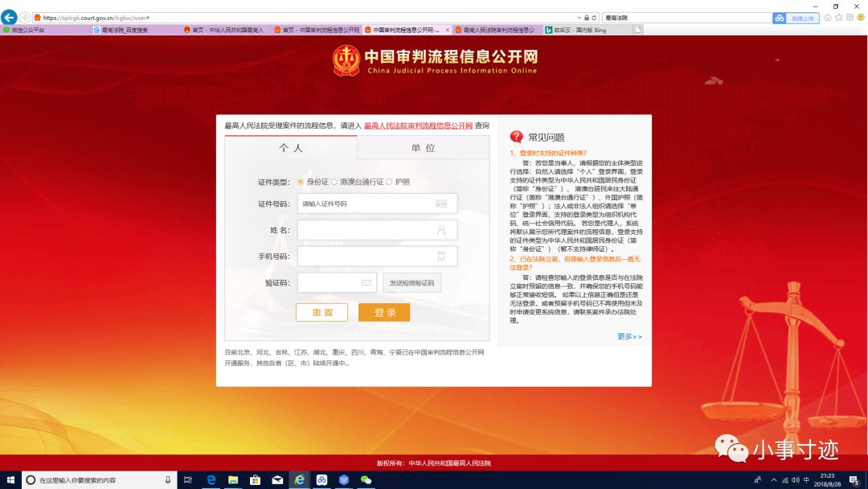
Task: Open browser settings gear icon
Action: (x=850, y=18)
